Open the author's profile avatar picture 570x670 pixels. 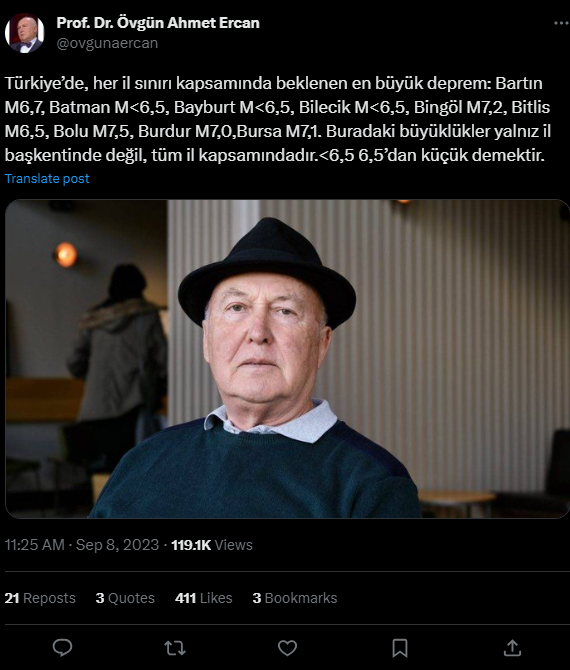(x=24, y=33)
